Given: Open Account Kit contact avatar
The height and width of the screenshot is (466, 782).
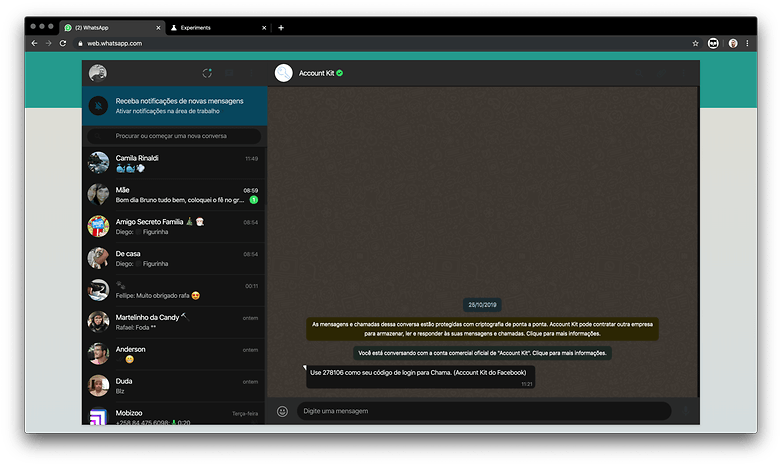Looking at the screenshot, I should (x=283, y=73).
